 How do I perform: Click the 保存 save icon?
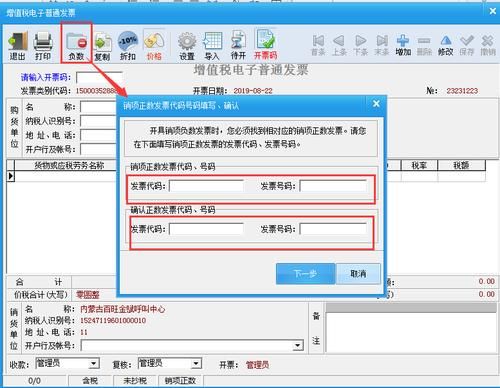467,45
